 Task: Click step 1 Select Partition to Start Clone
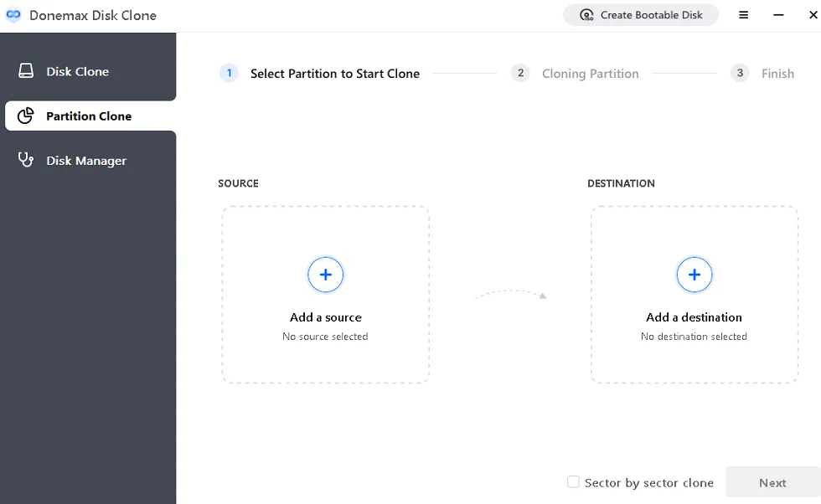[x=334, y=74]
